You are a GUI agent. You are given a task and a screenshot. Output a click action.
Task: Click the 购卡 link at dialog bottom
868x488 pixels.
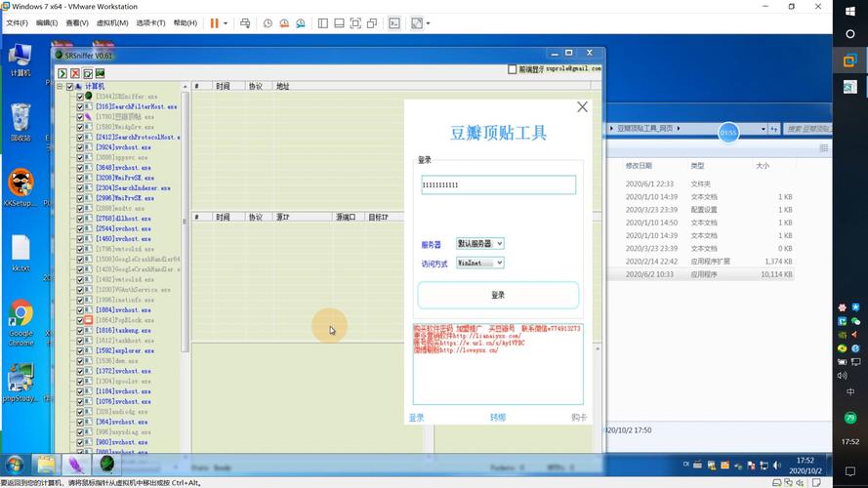coord(579,418)
